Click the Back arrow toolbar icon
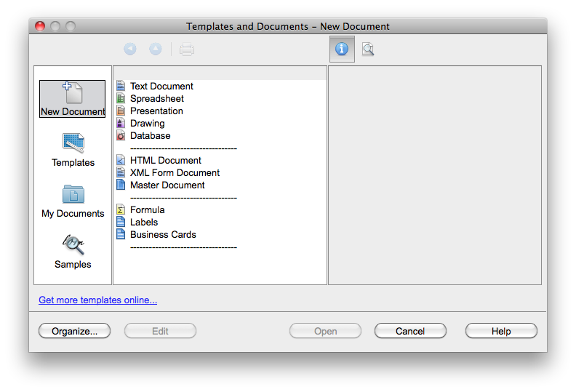The height and width of the screenshot is (392, 576). pos(130,49)
